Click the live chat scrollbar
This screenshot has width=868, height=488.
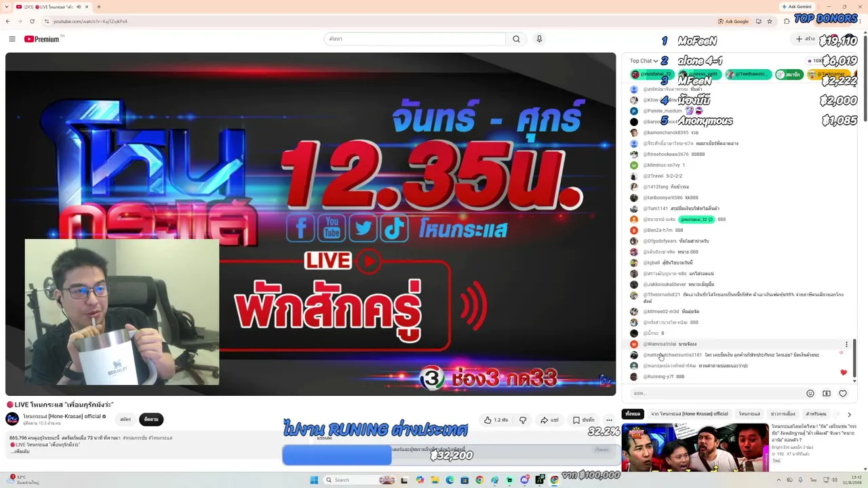[x=854, y=359]
